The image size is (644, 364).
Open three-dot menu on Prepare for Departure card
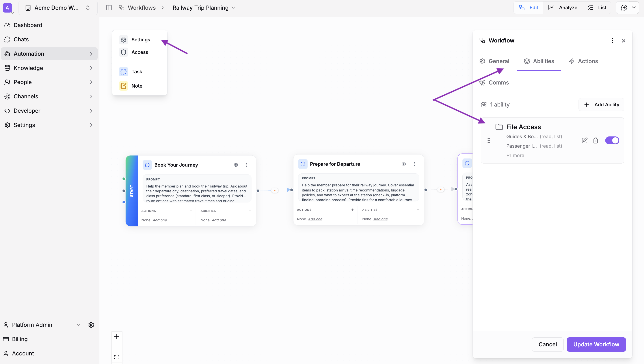tap(415, 164)
